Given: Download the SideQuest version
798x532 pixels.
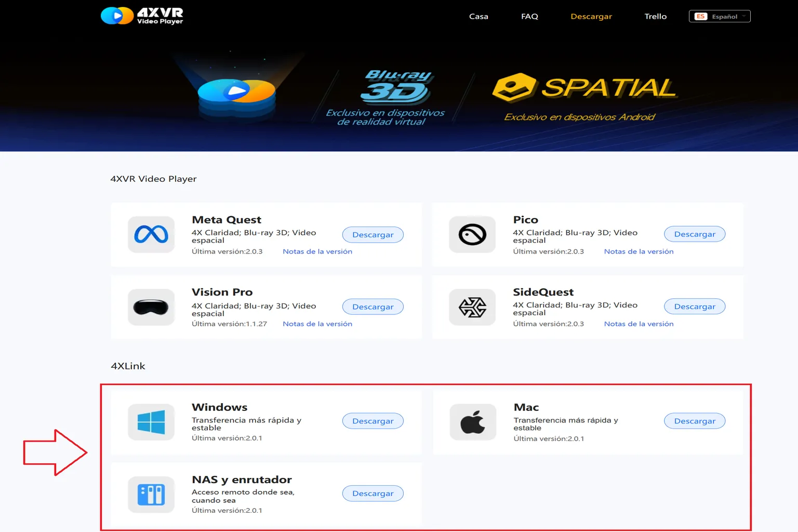Looking at the screenshot, I should tap(695, 306).
